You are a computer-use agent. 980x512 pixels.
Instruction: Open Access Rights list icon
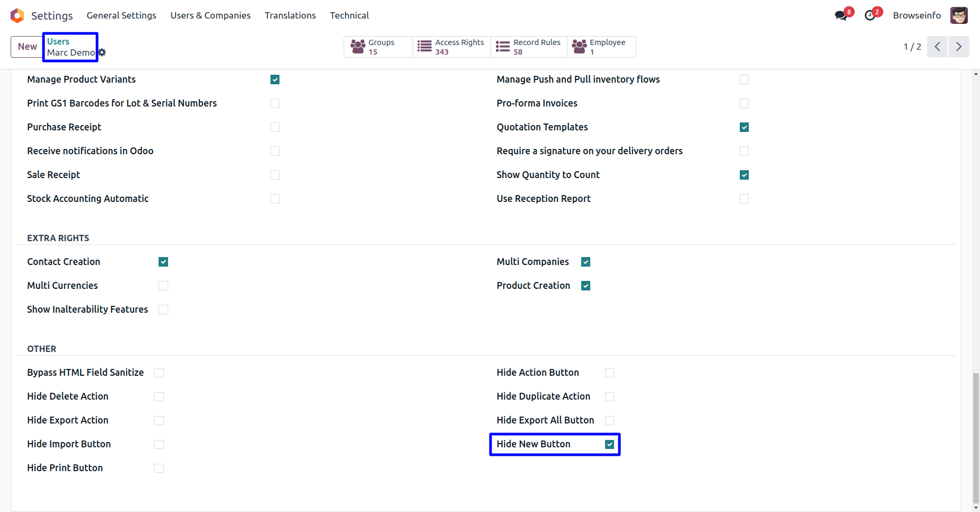(x=424, y=47)
